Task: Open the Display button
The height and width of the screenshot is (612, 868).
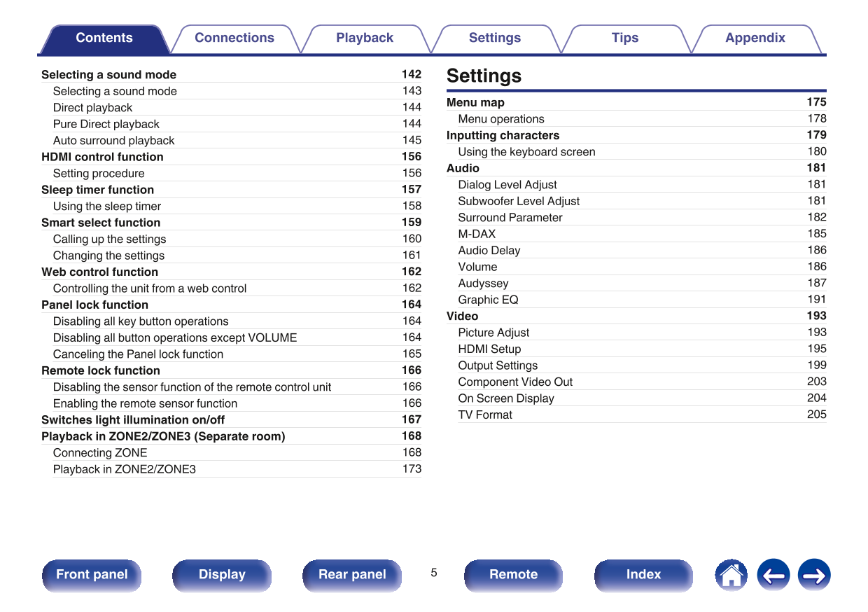Action: [x=222, y=575]
